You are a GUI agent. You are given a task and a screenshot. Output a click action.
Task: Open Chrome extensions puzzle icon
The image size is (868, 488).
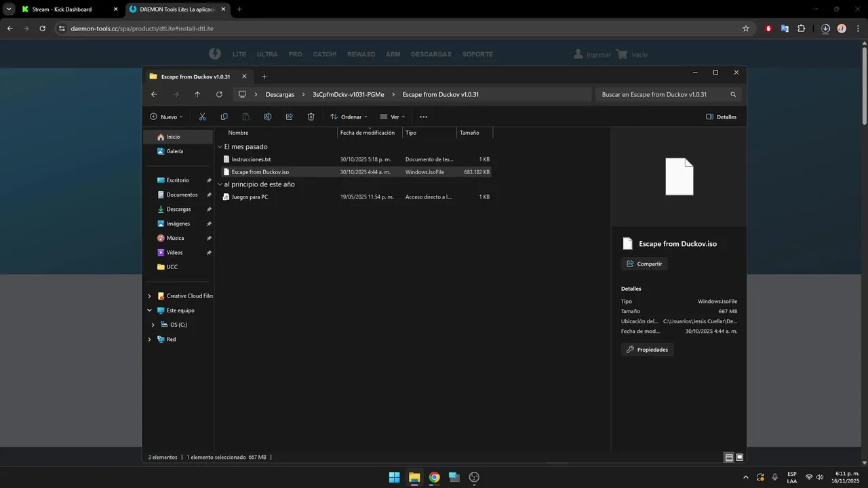coord(802,28)
